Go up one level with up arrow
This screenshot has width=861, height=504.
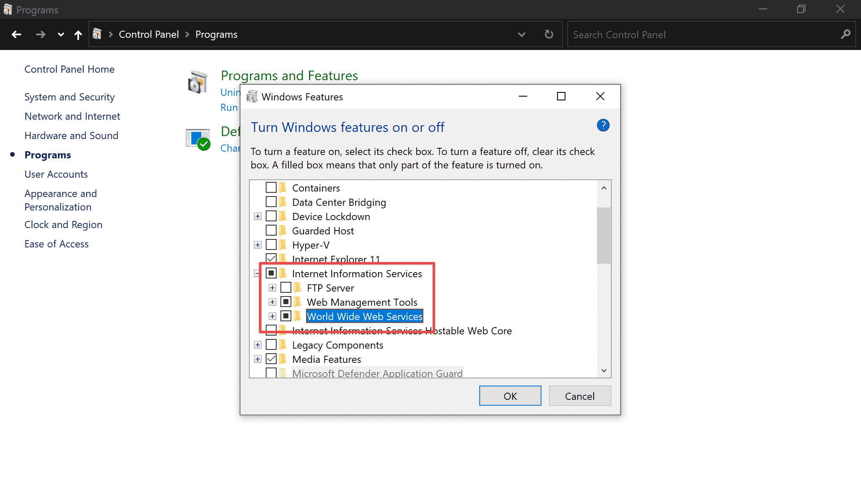(x=78, y=35)
